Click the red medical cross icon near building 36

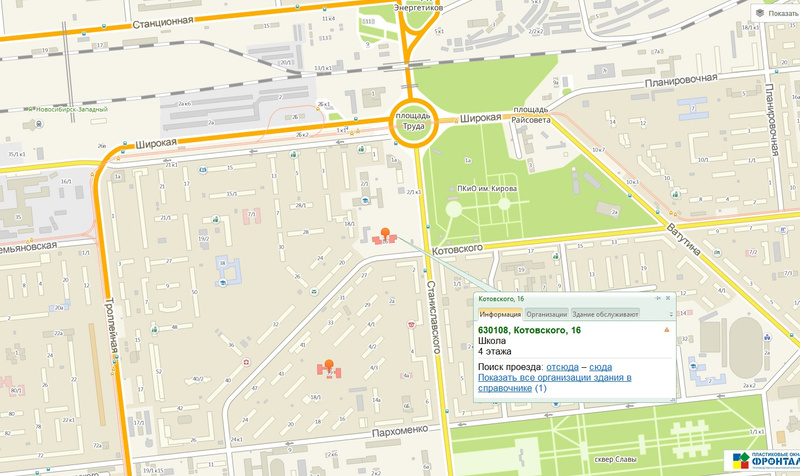tap(247, 363)
